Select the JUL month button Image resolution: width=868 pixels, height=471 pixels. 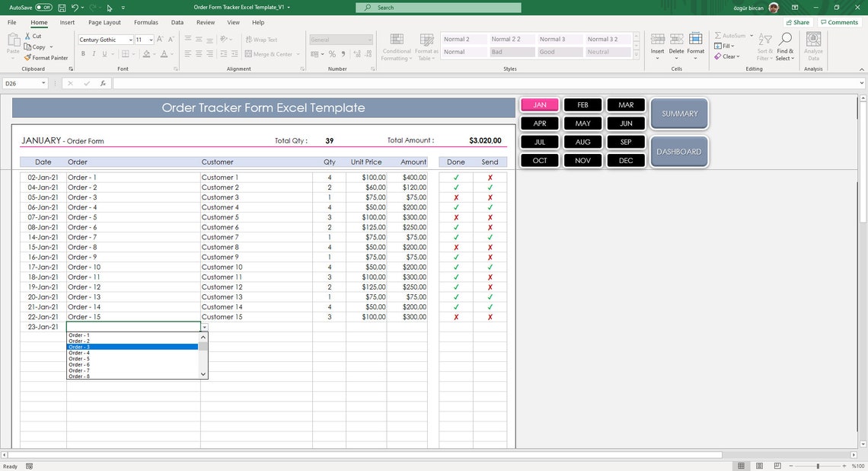pyautogui.click(x=539, y=142)
